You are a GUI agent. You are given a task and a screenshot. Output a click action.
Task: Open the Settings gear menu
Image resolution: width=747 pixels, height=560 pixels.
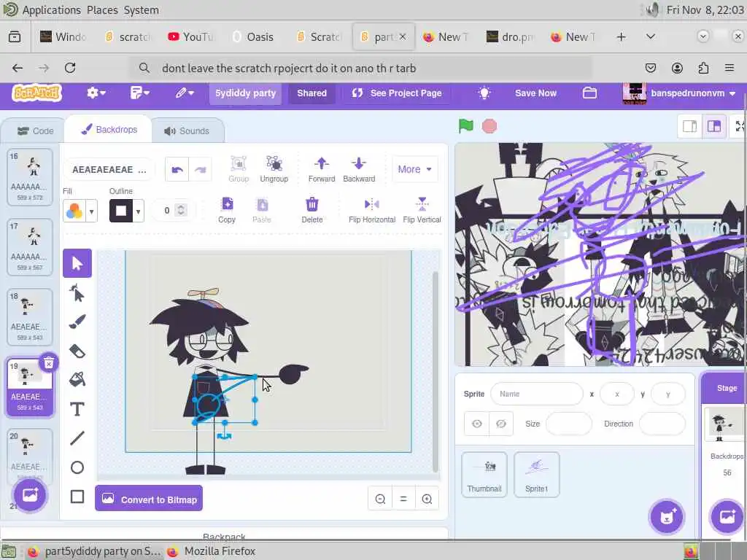[96, 93]
